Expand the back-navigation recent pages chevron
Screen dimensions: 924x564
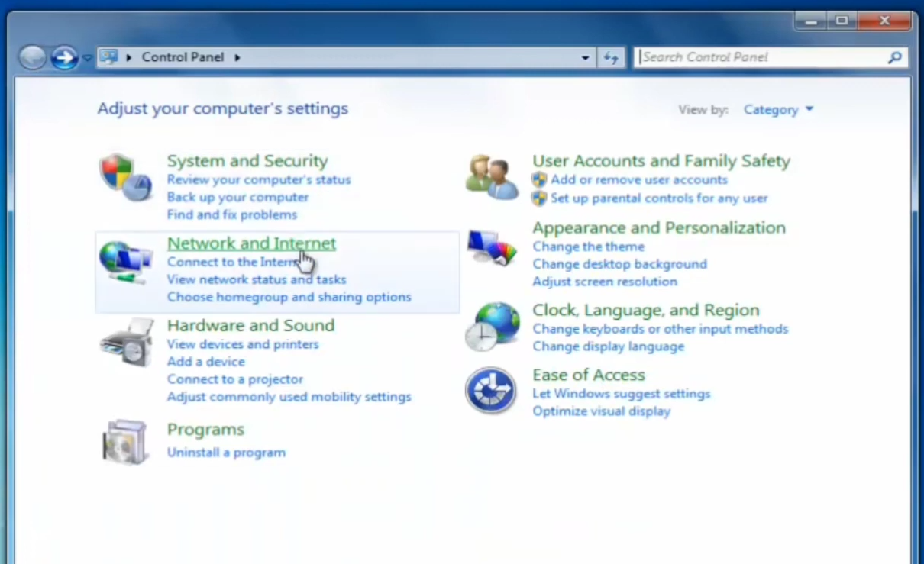pyautogui.click(x=87, y=57)
